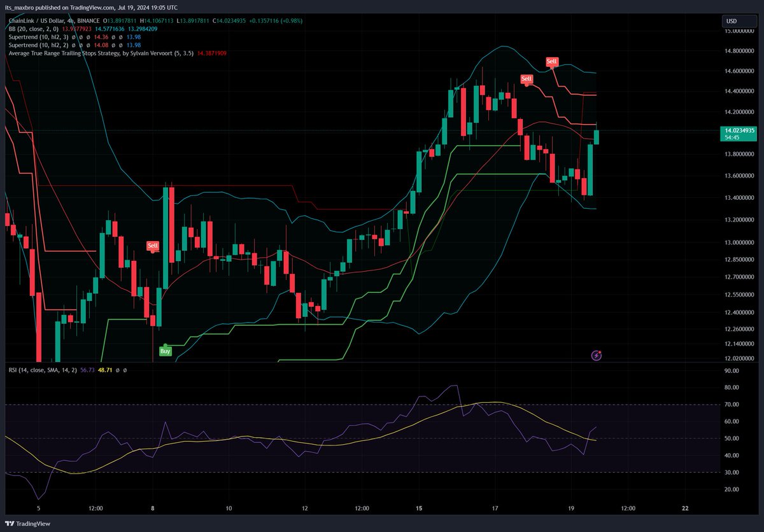
Task: Click date 10 on the time axis
Action: point(229,508)
